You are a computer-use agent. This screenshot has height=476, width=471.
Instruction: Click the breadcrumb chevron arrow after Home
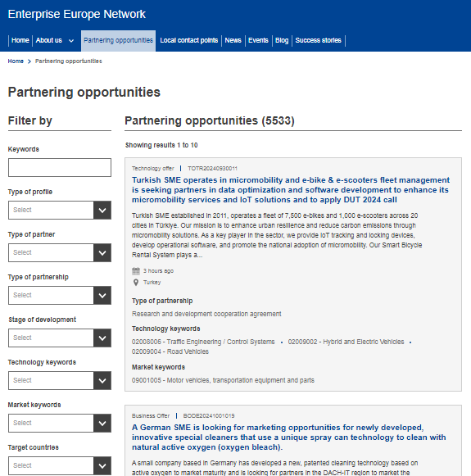point(29,61)
